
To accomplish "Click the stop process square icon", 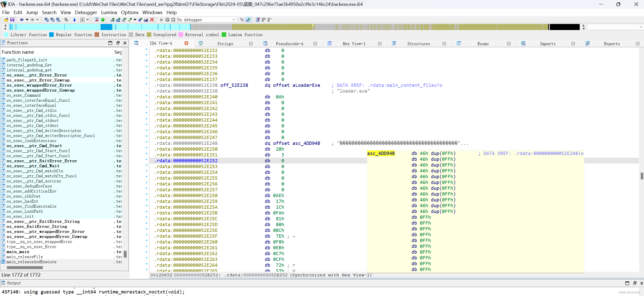I will tap(173, 20).
